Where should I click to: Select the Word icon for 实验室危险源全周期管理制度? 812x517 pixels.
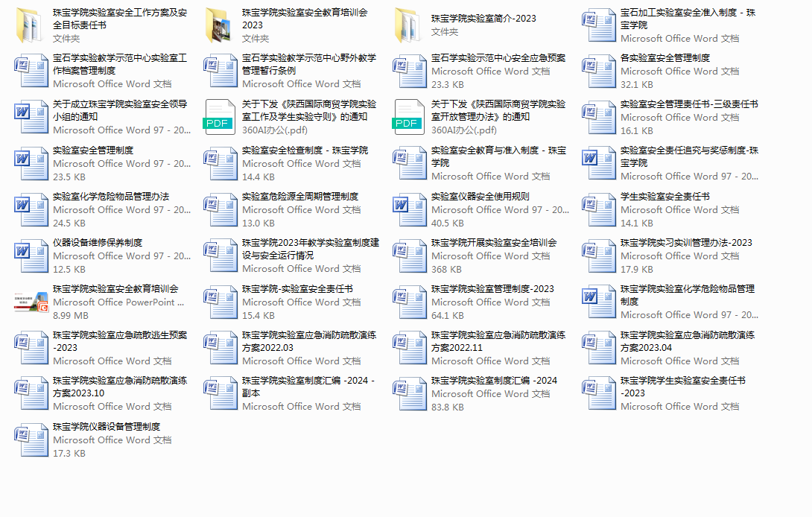[x=219, y=209]
